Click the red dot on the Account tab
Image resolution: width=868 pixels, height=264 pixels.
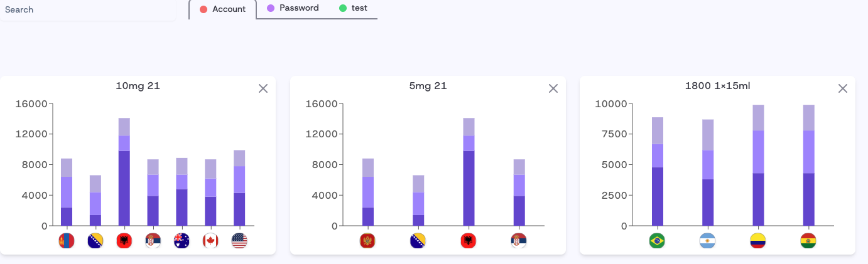pyautogui.click(x=203, y=9)
